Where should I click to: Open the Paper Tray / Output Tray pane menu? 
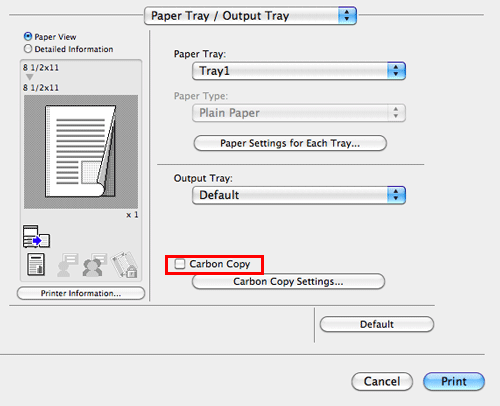250,16
